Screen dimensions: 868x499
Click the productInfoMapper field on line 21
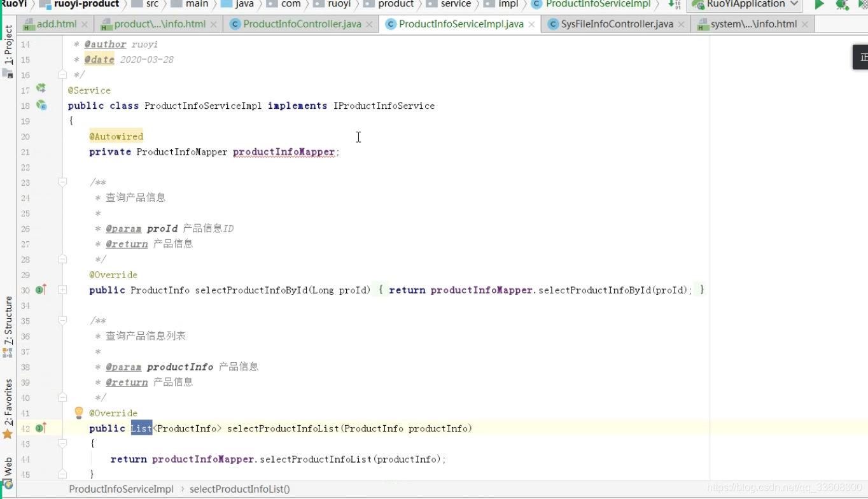284,152
